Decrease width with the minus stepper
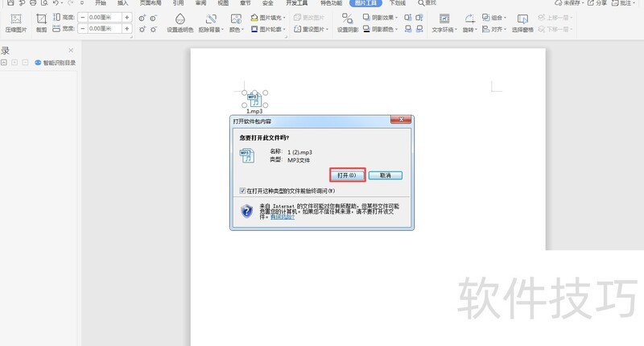Viewport: 644px width, 346px height. coord(83,29)
